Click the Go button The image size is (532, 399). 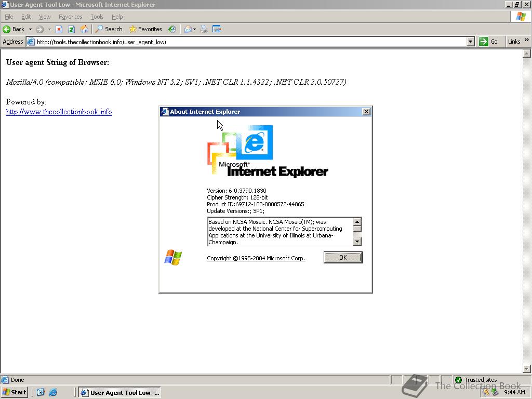coord(488,42)
